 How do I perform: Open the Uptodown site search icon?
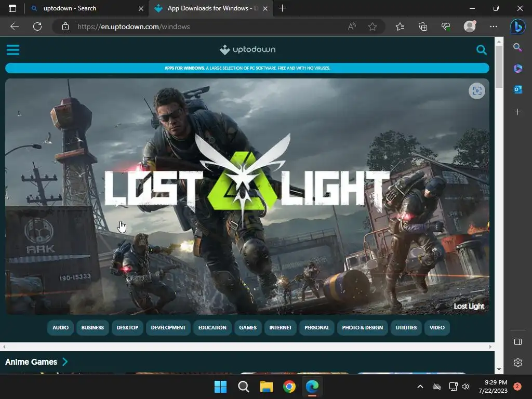tap(481, 50)
